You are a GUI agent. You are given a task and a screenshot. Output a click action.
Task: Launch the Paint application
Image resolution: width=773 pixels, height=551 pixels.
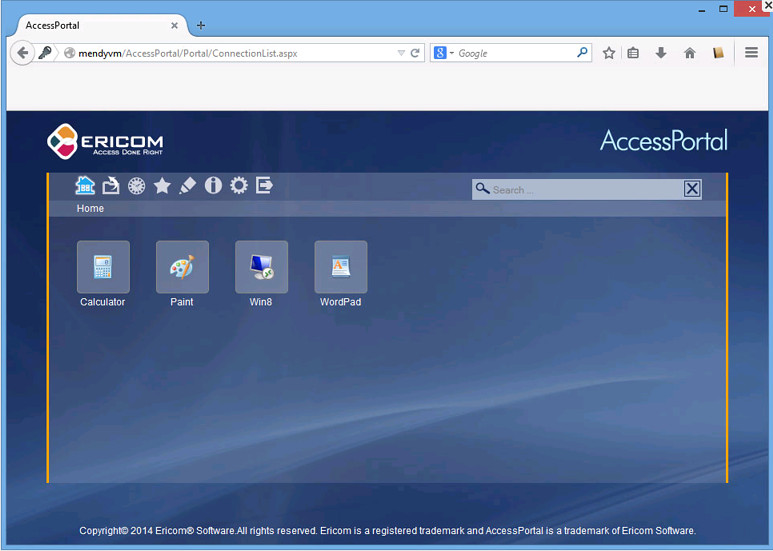(182, 267)
